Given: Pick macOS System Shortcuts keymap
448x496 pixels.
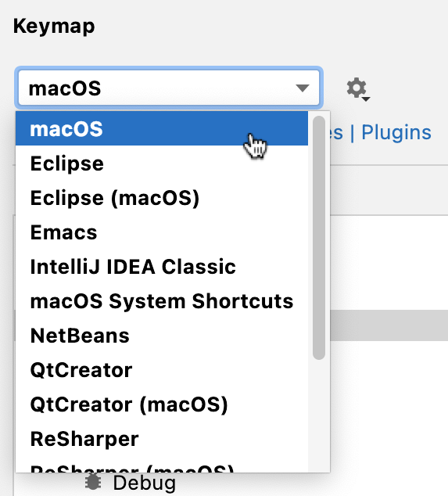Looking at the screenshot, I should [162, 301].
